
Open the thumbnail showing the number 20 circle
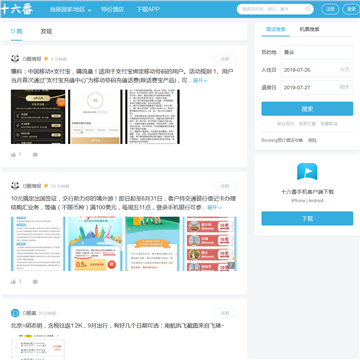click(x=95, y=117)
